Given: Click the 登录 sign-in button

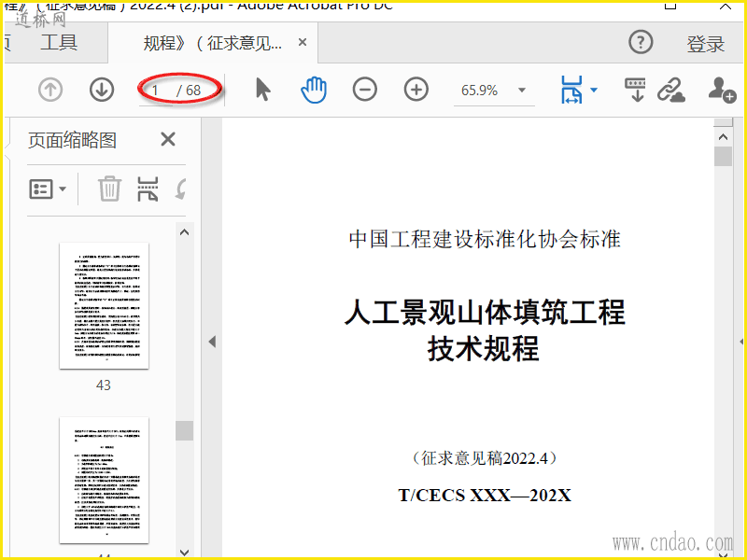Looking at the screenshot, I should click(706, 44).
